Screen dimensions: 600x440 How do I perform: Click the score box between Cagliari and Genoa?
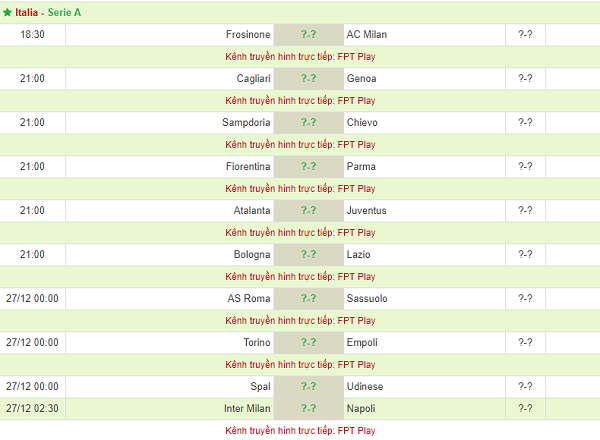[x=308, y=78]
